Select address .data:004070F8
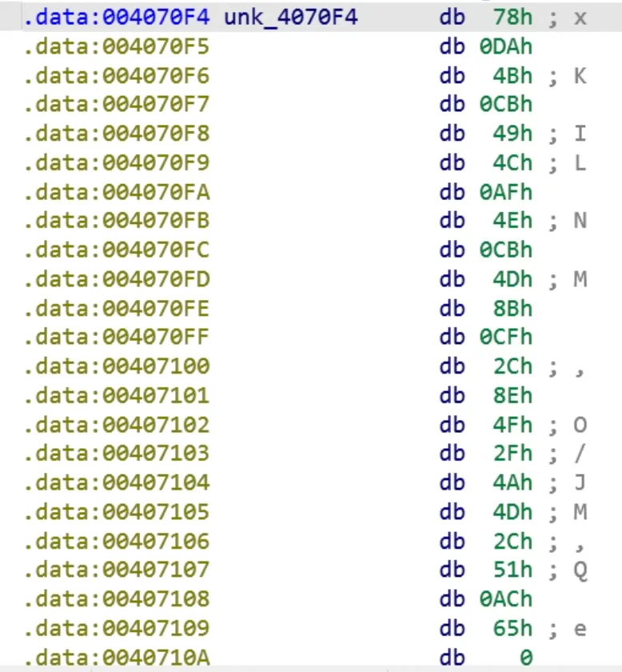This screenshot has width=622, height=672. [117, 134]
